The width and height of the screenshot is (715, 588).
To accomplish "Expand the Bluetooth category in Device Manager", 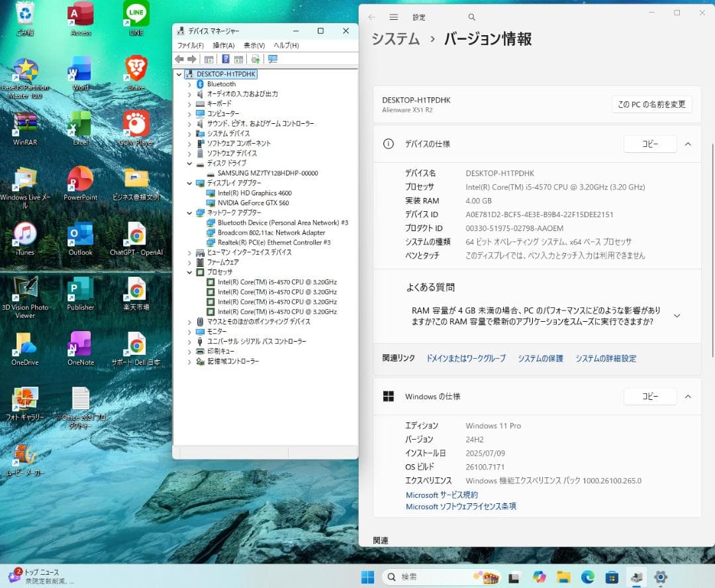I will [x=189, y=83].
